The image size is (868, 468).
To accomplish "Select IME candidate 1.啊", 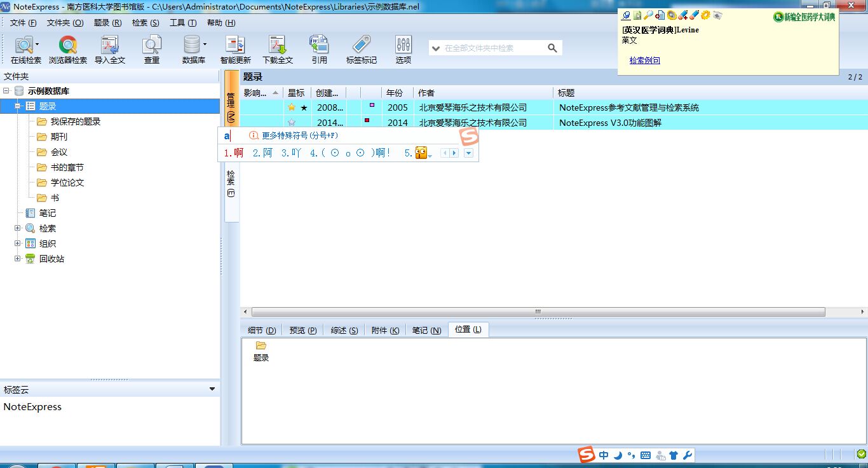I will pos(234,153).
